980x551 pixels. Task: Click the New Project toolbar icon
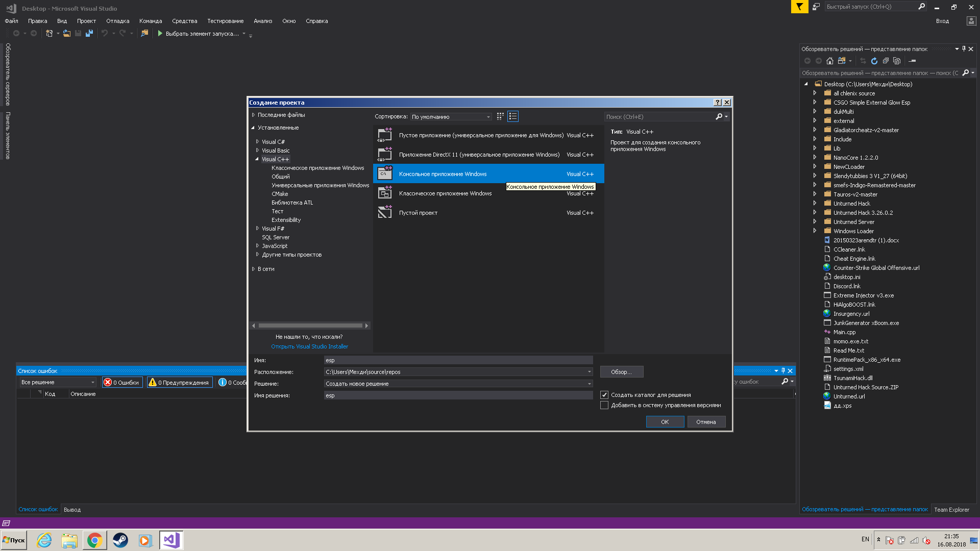click(x=50, y=34)
